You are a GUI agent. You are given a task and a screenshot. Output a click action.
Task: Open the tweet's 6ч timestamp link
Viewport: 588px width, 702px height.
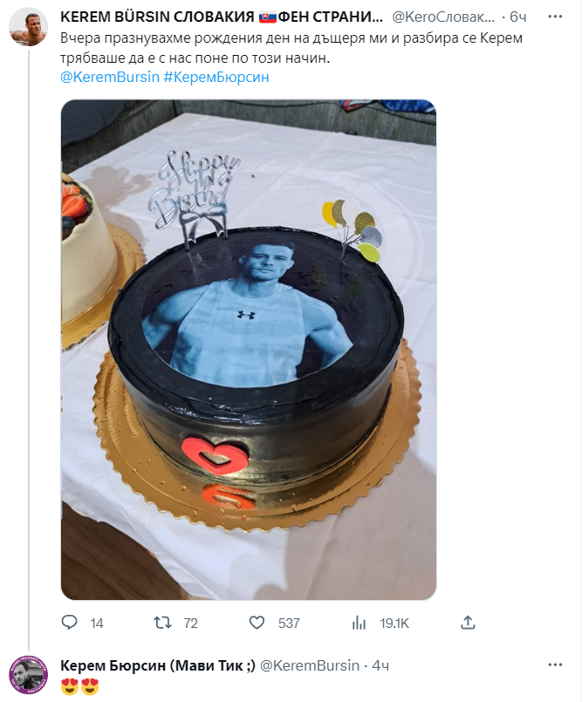pyautogui.click(x=518, y=17)
